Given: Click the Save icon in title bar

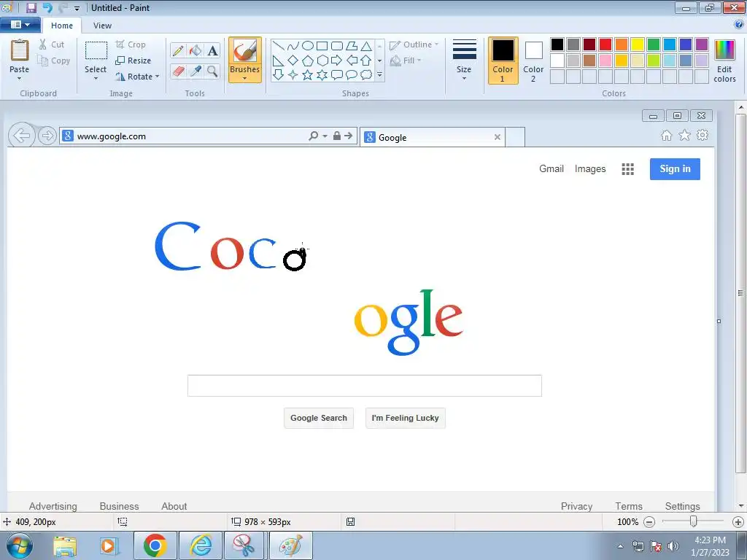Looking at the screenshot, I should click(31, 7).
